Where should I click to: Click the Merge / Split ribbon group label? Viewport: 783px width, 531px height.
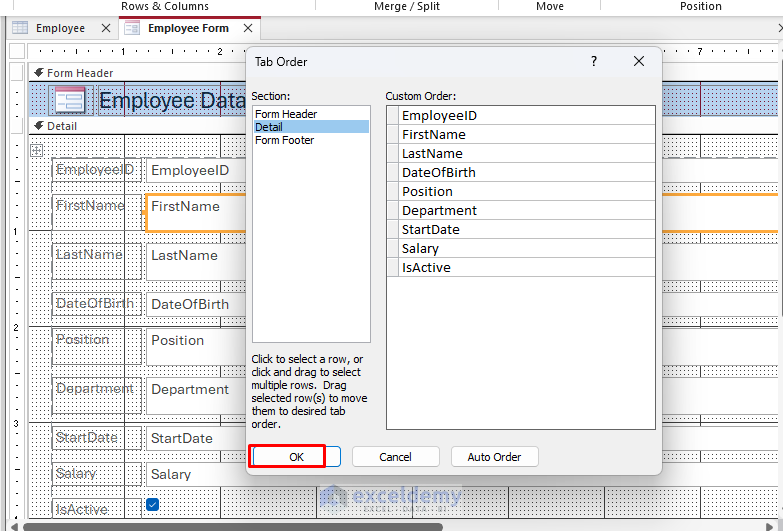406,6
